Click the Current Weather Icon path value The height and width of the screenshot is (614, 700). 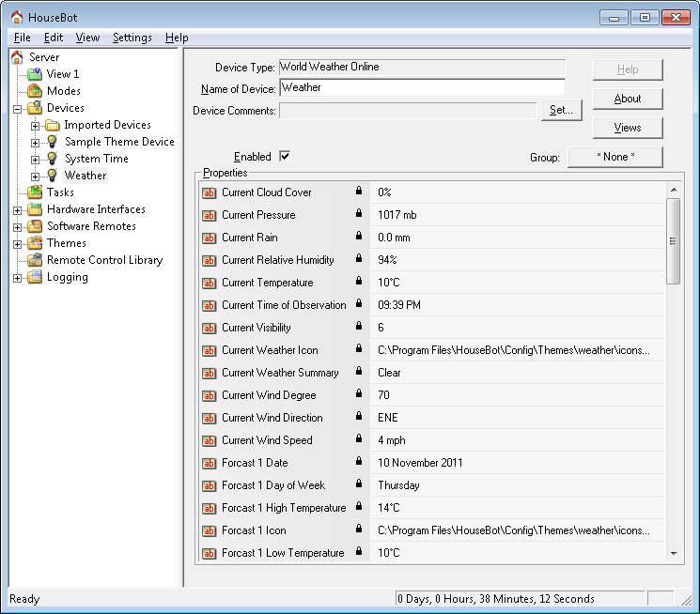[514, 350]
